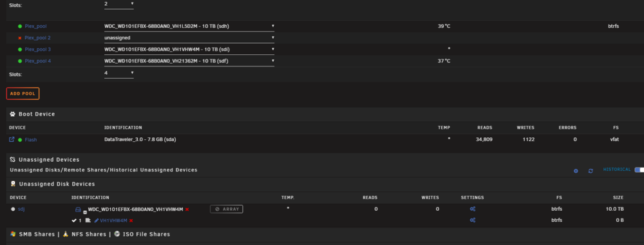
Task: Open the Plex_pool 4 device dropdown (sdf)
Action: tap(189, 61)
